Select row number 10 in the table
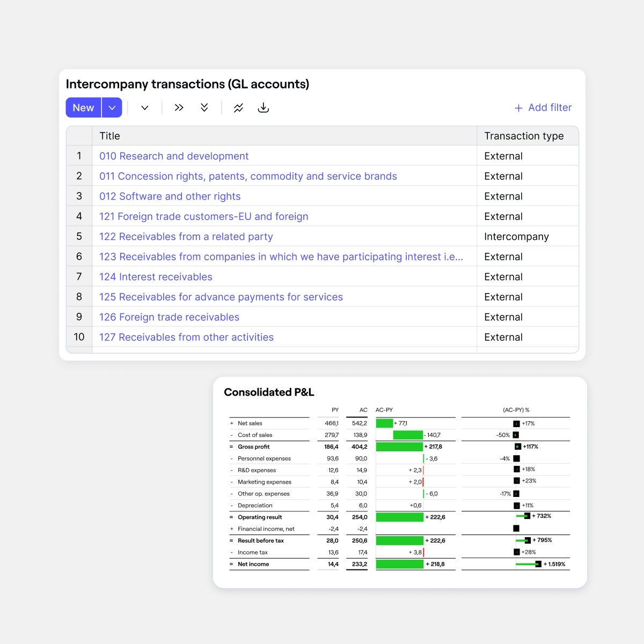The width and height of the screenshot is (644, 644). tap(79, 337)
